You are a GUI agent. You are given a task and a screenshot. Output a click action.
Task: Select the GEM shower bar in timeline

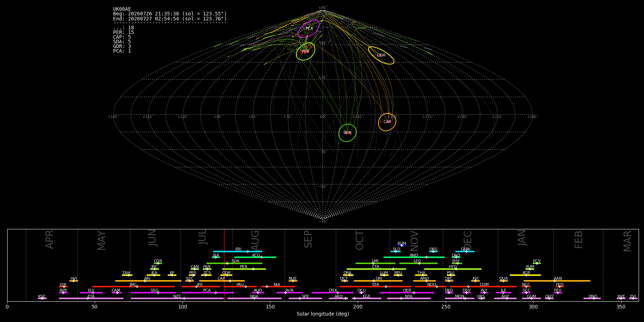[x=465, y=252]
